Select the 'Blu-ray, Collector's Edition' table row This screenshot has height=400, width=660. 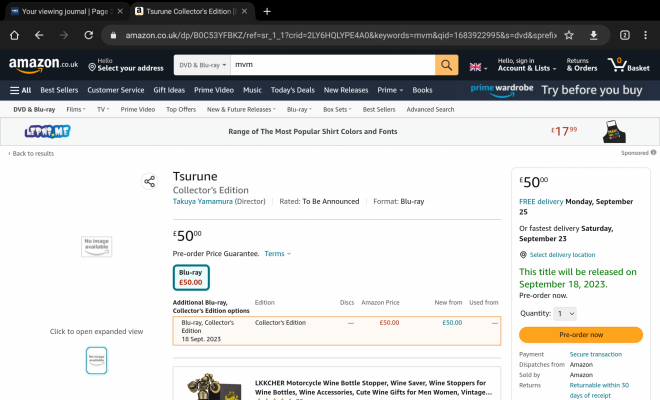click(337, 331)
